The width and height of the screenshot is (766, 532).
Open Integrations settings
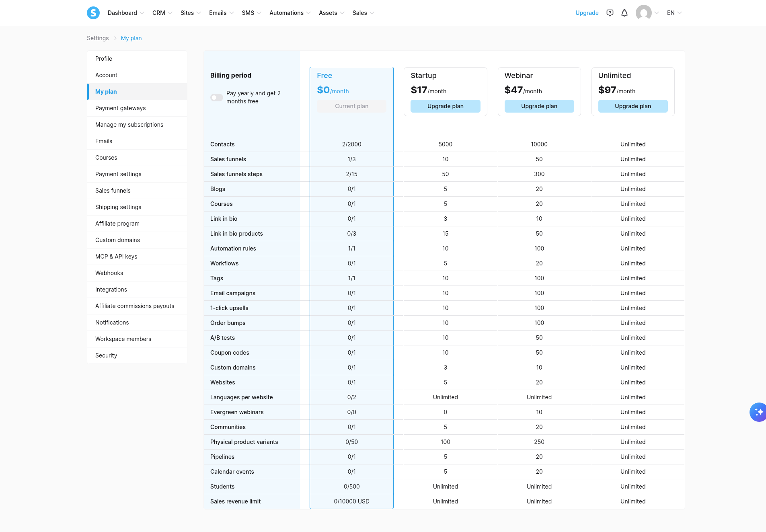click(137, 290)
